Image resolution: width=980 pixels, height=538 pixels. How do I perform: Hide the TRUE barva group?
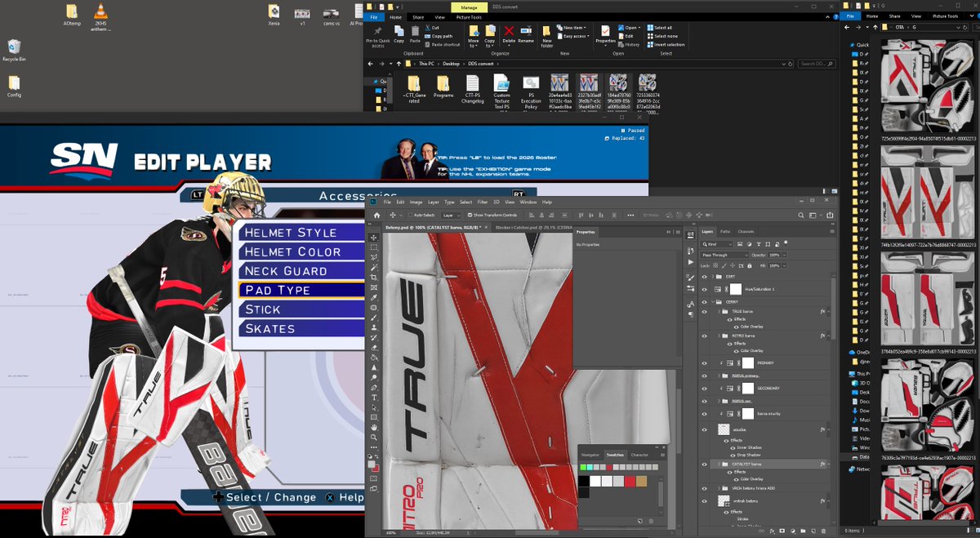pos(705,312)
